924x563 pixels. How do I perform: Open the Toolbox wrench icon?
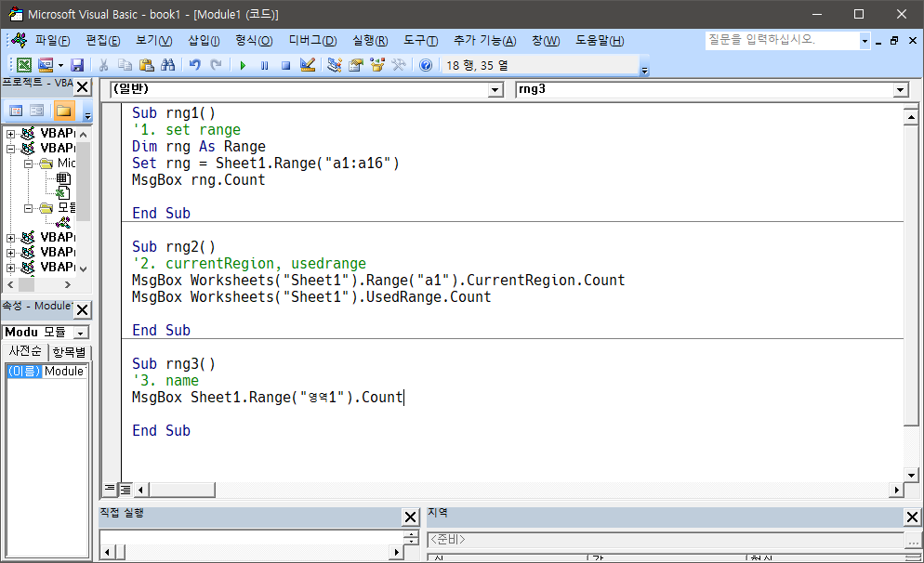coord(399,65)
